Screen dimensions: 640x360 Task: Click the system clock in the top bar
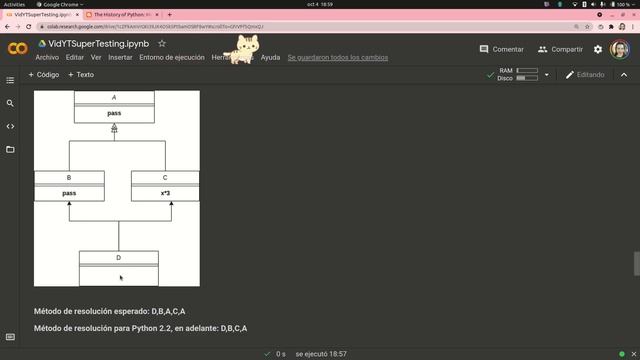pyautogui.click(x=320, y=4)
